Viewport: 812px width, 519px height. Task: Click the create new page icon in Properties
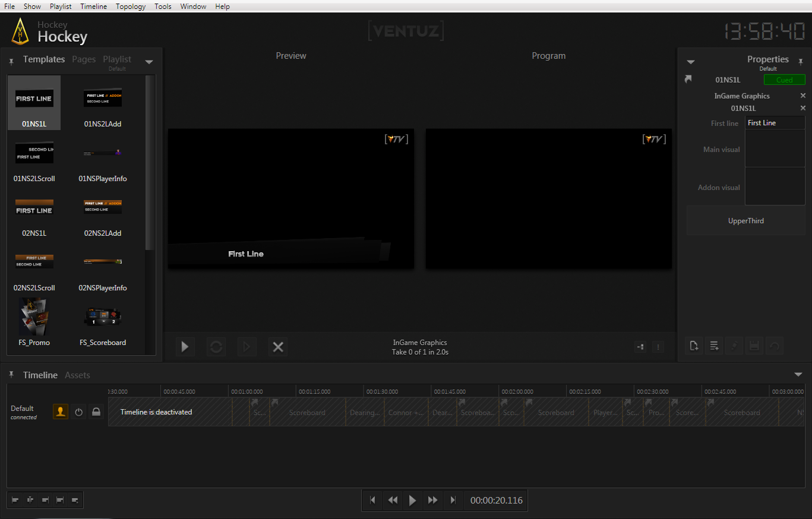click(x=694, y=346)
